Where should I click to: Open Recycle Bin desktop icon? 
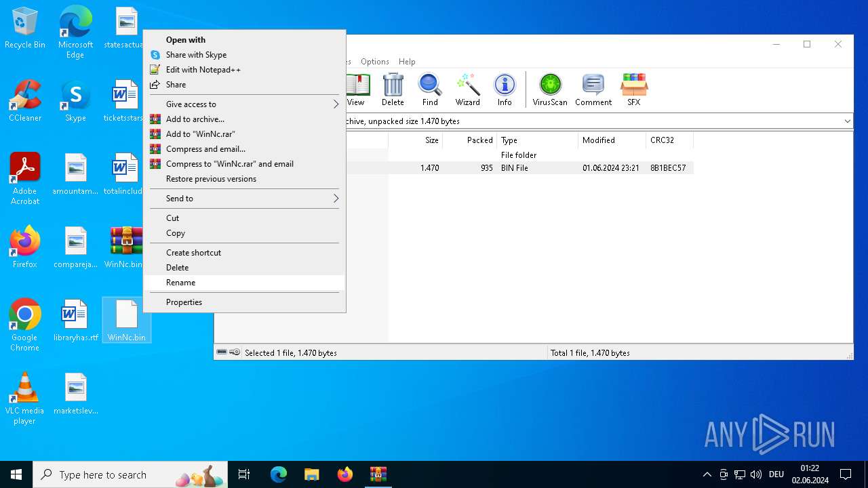pyautogui.click(x=25, y=28)
